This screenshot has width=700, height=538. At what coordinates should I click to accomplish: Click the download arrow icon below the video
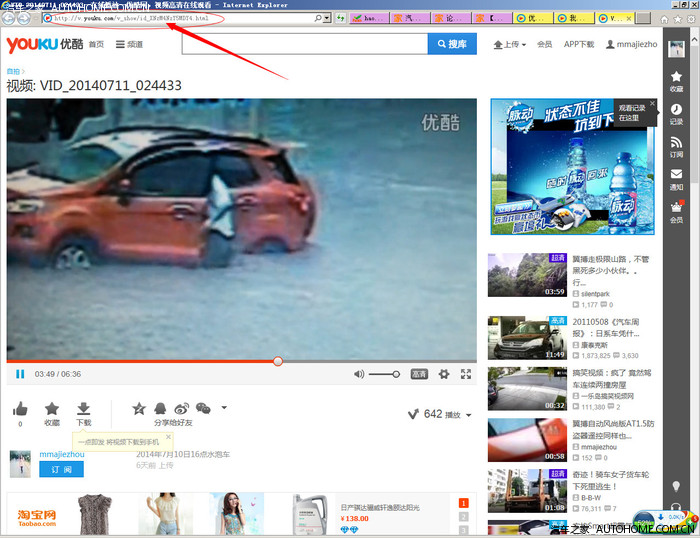(84, 409)
